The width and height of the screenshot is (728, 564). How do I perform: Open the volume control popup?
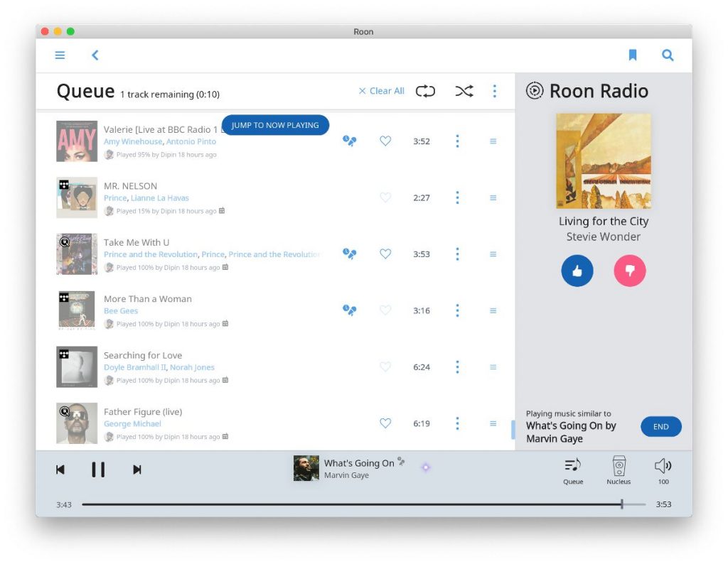(x=663, y=470)
